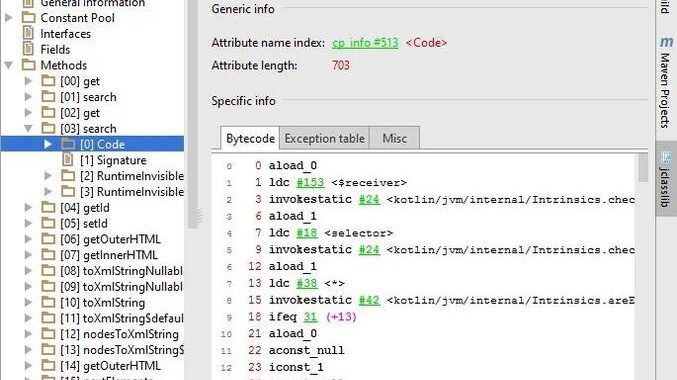Follow #24 link at bytecode offset 9
Image resolution: width=677 pixels, height=380 pixels.
pos(369,250)
